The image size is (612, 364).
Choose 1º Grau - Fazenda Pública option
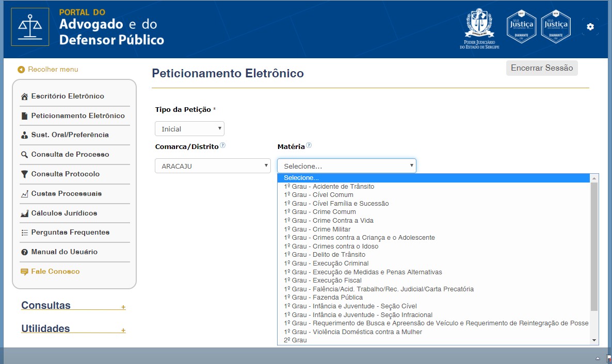coord(323,297)
